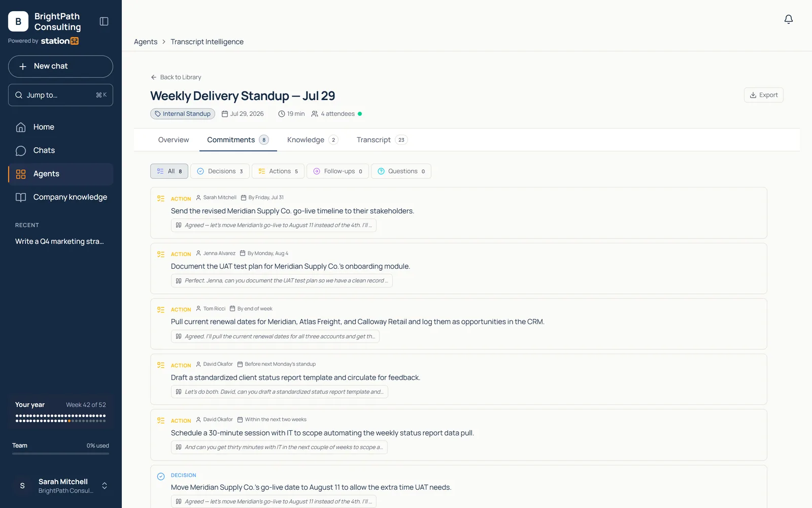Export the standup transcript

point(763,95)
